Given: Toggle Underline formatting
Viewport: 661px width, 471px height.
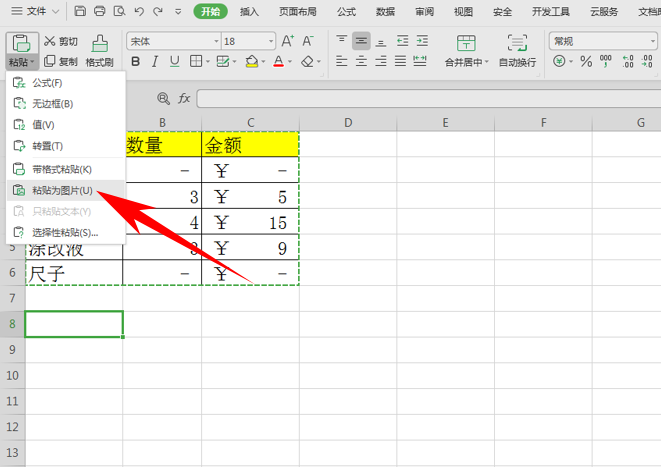Looking at the screenshot, I should coord(175,62).
